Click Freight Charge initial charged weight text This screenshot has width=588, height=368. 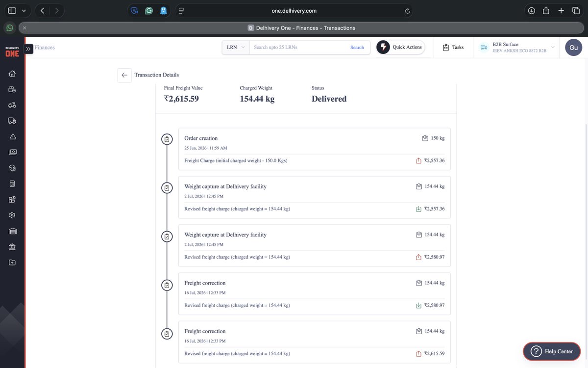[x=236, y=160]
